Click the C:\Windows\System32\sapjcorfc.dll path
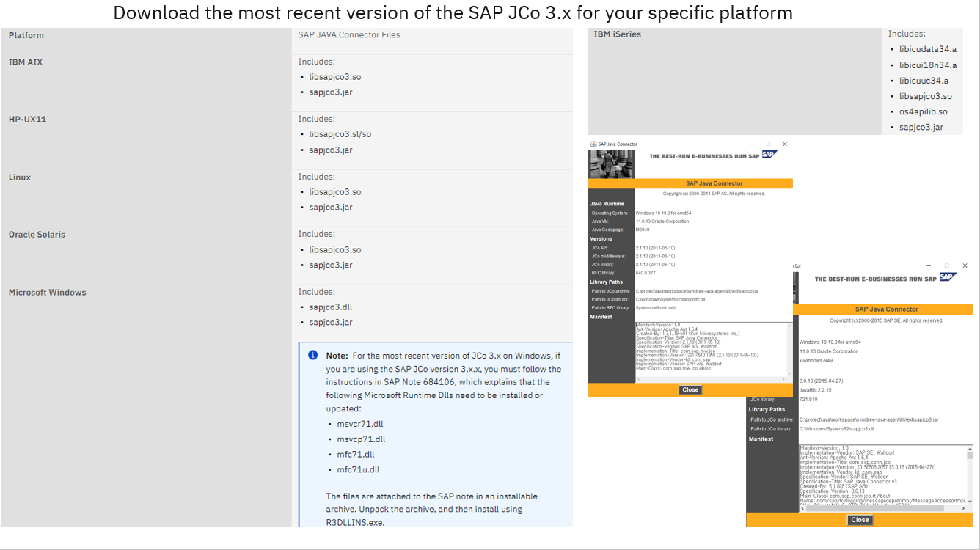 [x=670, y=299]
